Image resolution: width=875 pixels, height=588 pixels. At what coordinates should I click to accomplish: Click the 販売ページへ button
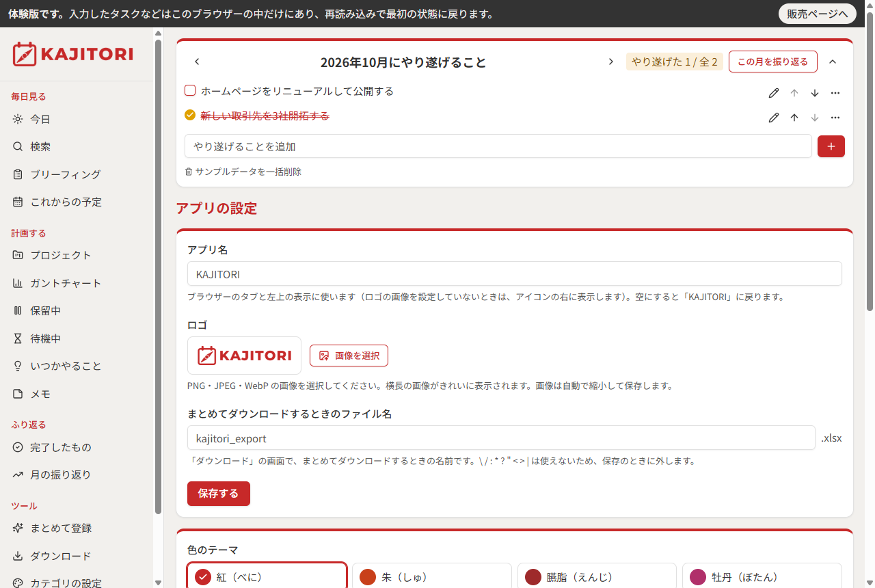[x=818, y=14]
